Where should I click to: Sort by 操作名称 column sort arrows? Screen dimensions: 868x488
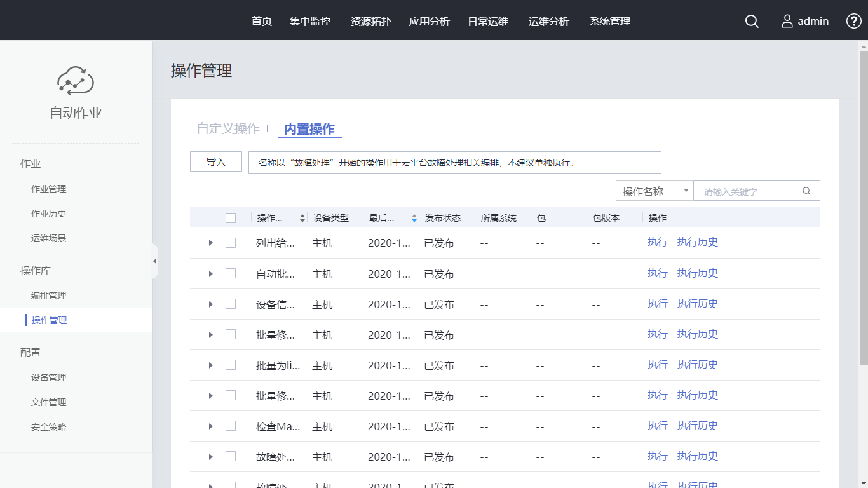(x=302, y=218)
